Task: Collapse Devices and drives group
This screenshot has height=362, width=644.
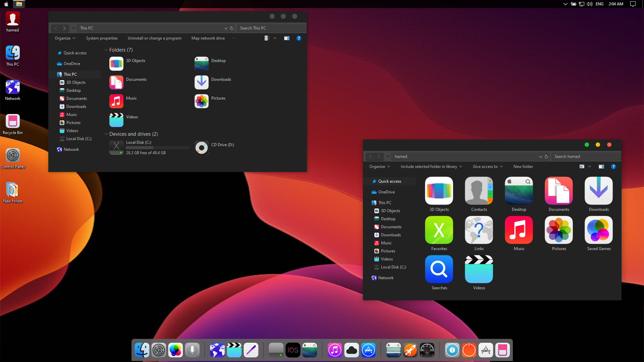Action: click(x=106, y=134)
